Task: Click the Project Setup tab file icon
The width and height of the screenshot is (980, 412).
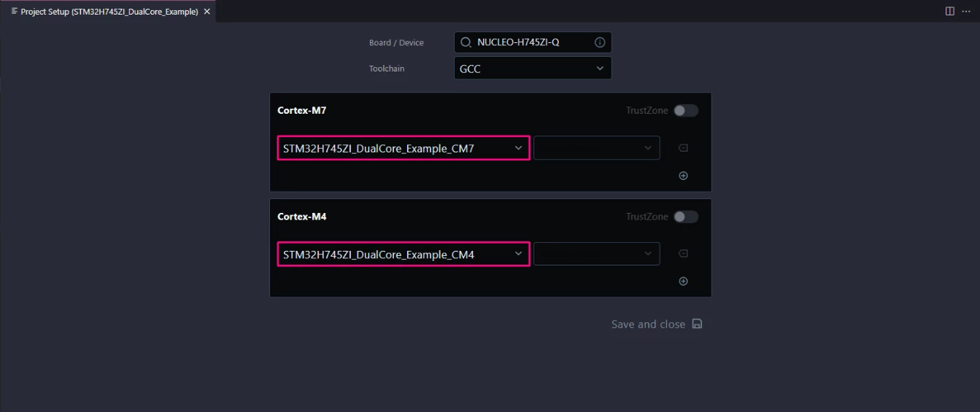Action: pos(15,11)
